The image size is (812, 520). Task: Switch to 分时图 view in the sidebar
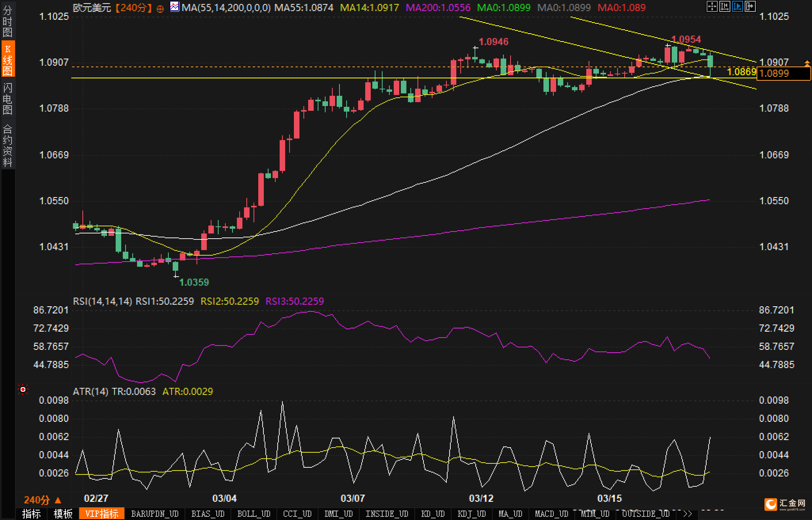tap(8, 21)
